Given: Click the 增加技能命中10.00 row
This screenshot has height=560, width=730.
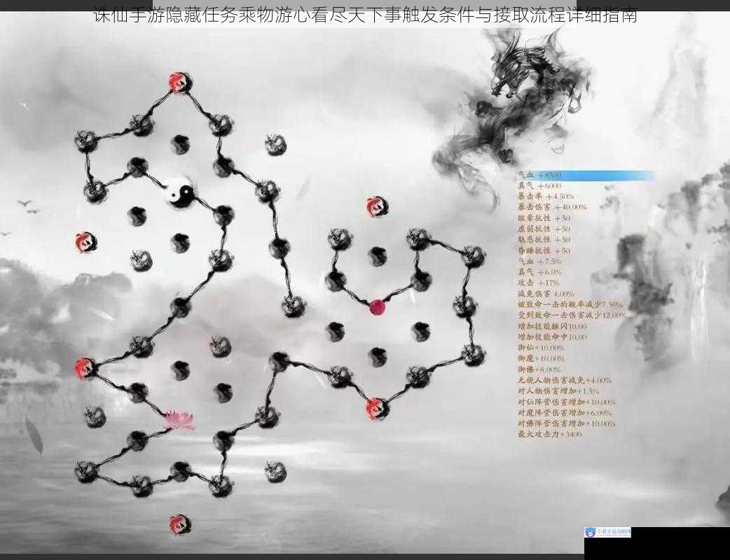Looking at the screenshot, I should pyautogui.click(x=552, y=337).
